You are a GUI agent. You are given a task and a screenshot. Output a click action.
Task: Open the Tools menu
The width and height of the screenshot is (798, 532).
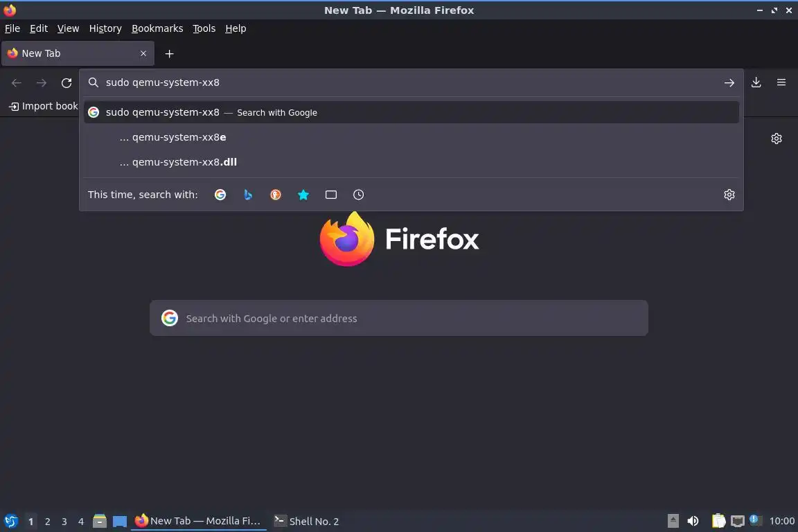204,28
